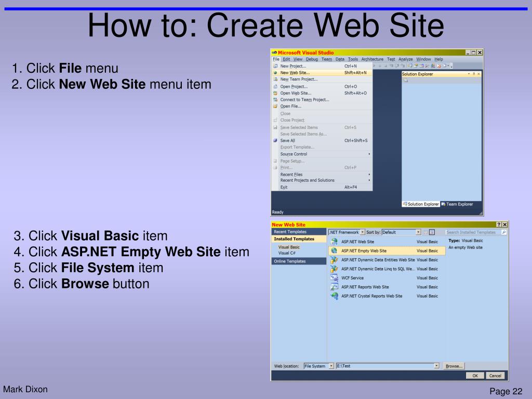
Task: Open the Edit menu
Action: [287, 59]
